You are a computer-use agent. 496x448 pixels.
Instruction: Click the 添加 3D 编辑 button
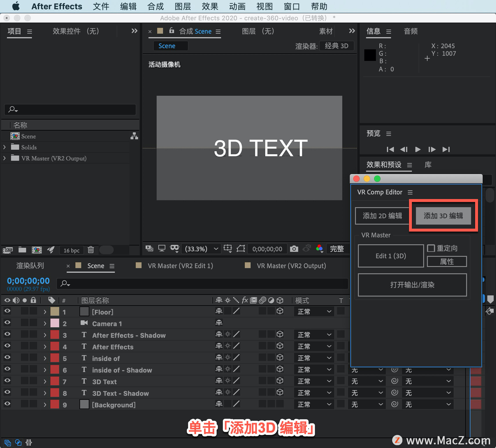[443, 216]
